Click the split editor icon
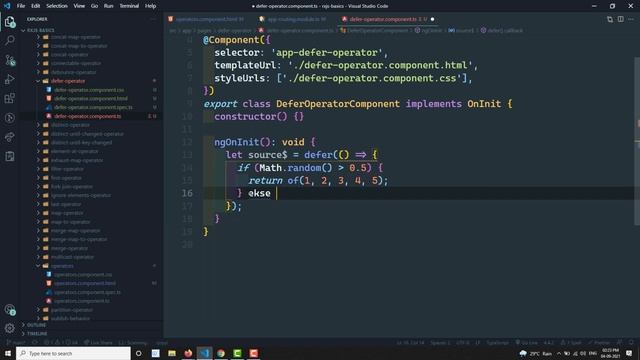This screenshot has height=360, width=640. click(620, 19)
